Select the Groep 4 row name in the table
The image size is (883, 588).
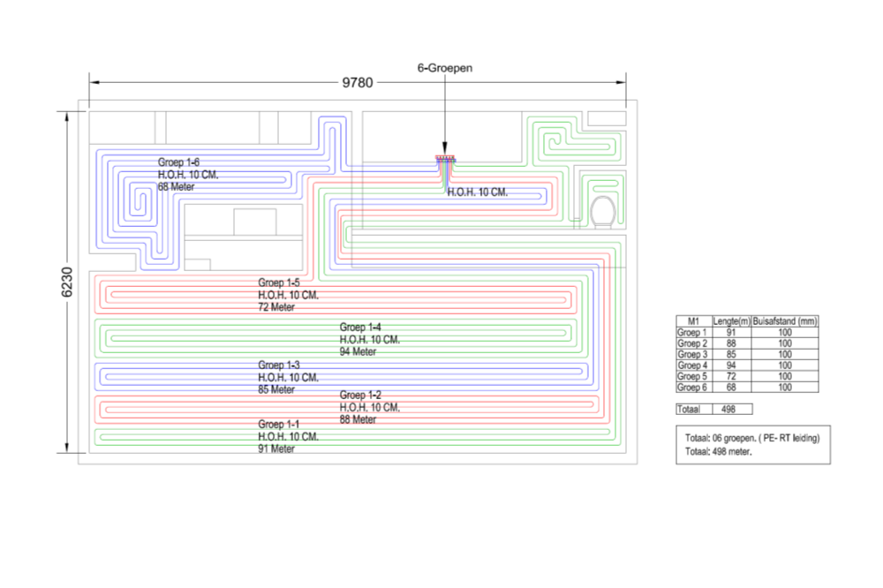693,366
